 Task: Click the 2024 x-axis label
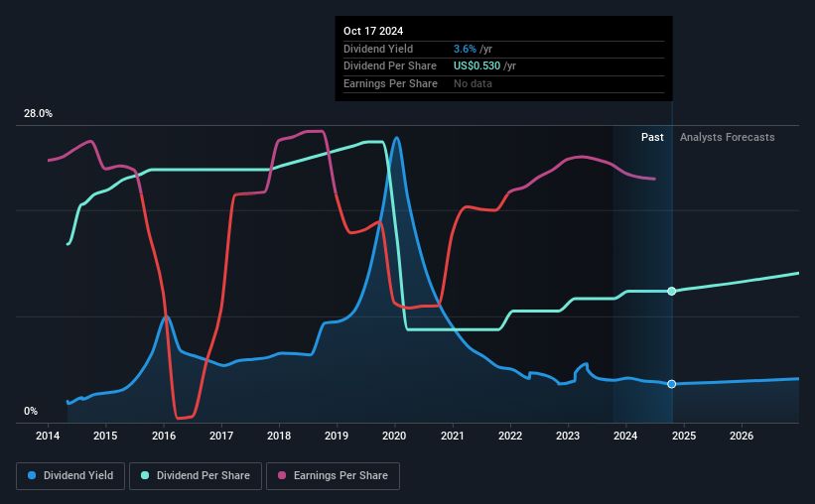pyautogui.click(x=625, y=436)
